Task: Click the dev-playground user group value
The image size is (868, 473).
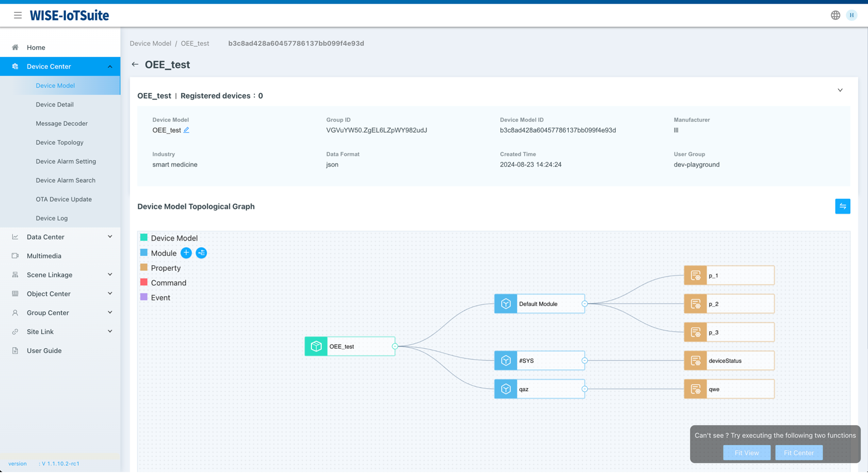Action: point(696,165)
